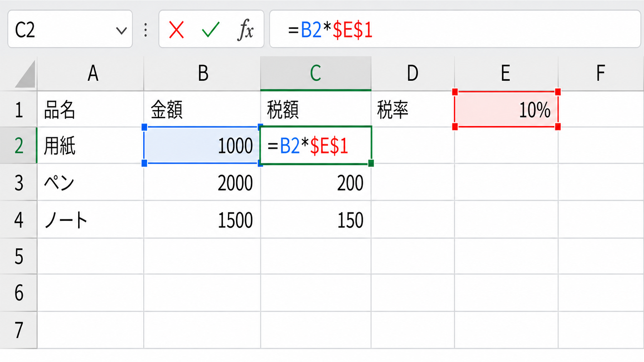Viewport: 644px width, 362px height.
Task: Select column A header
Action: tap(91, 73)
